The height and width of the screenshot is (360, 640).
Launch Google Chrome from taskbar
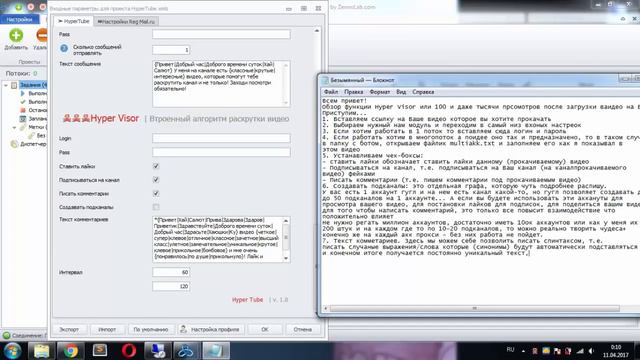click(x=70, y=351)
